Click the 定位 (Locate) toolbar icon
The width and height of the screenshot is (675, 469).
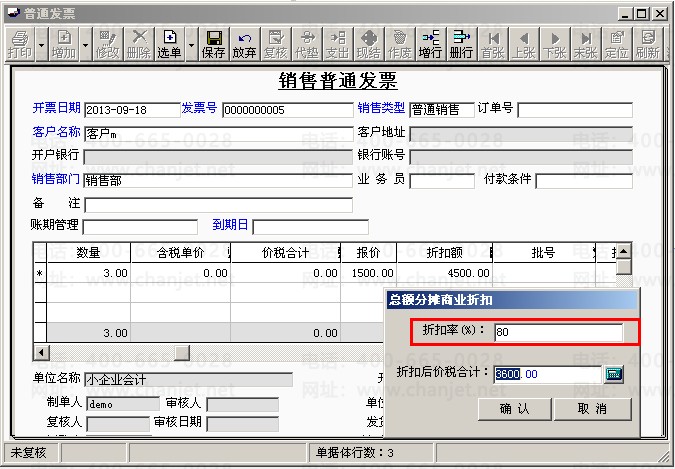[617, 44]
